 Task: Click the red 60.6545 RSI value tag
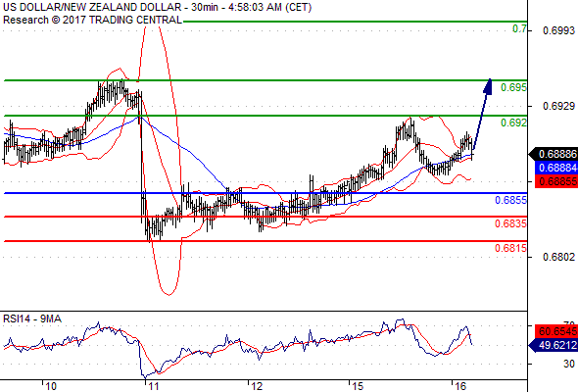556,331
